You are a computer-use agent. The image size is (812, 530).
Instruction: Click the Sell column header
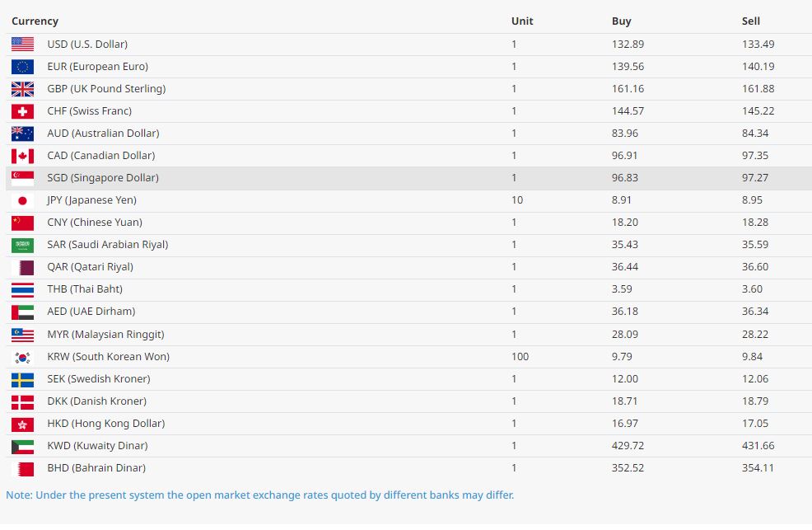pyautogui.click(x=750, y=21)
